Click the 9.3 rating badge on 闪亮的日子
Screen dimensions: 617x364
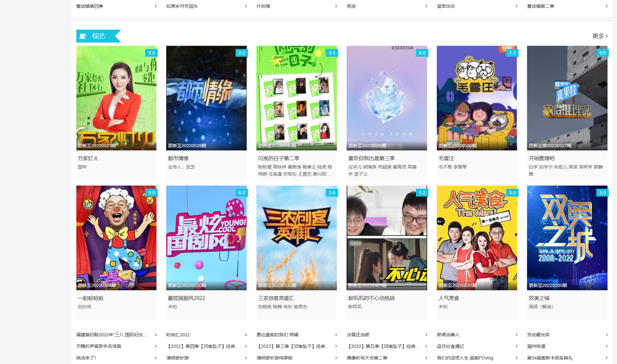332,53
